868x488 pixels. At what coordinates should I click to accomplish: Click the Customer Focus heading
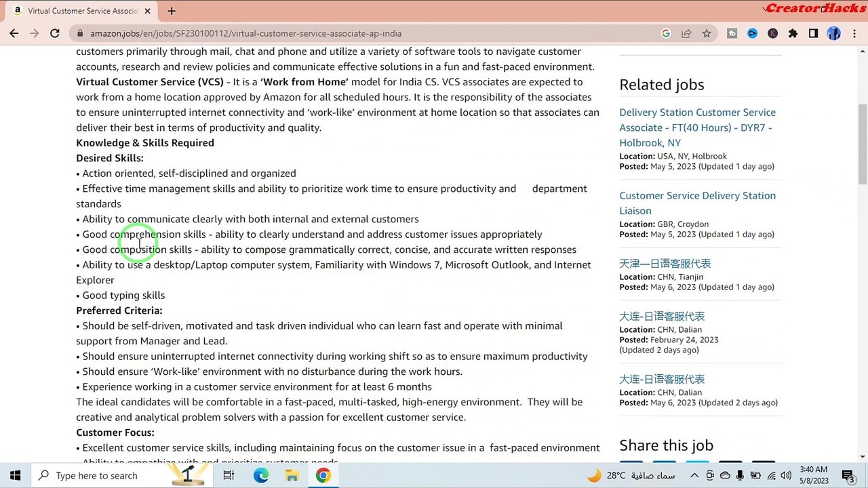(x=115, y=432)
